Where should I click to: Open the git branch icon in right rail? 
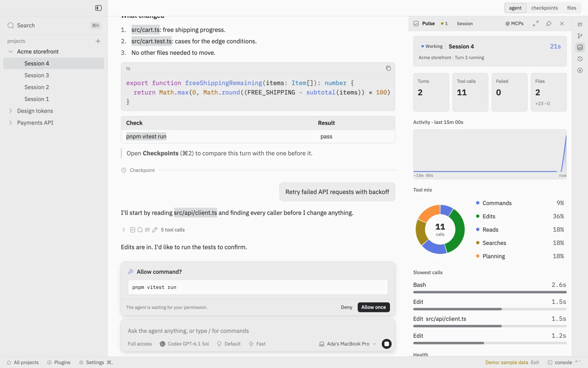pyautogui.click(x=580, y=36)
